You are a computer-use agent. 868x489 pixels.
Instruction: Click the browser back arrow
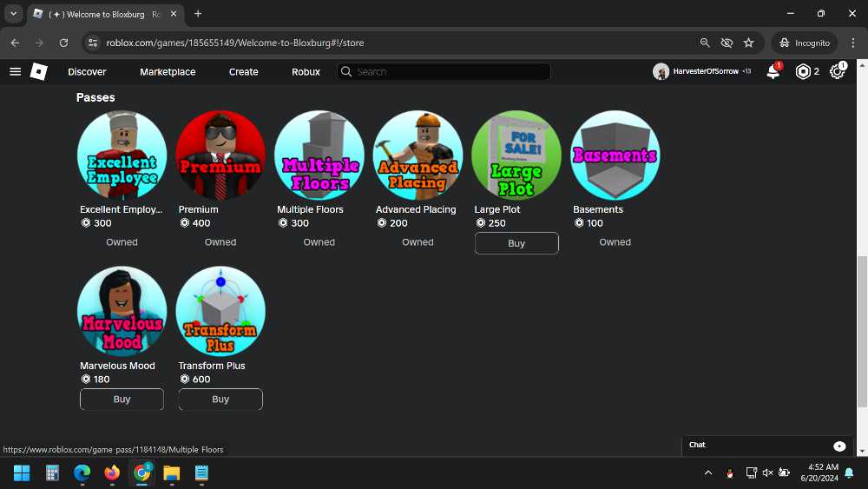(15, 43)
